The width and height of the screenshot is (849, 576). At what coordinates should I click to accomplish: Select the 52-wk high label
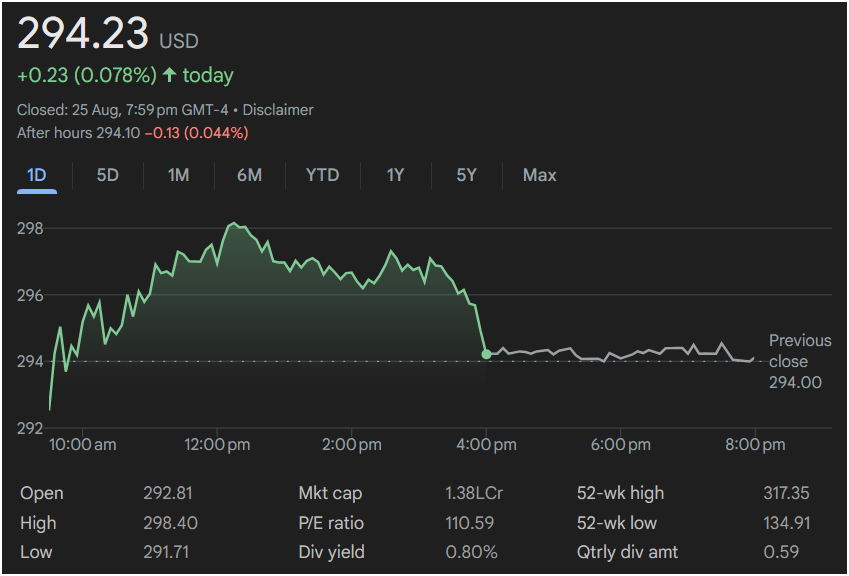[620, 493]
